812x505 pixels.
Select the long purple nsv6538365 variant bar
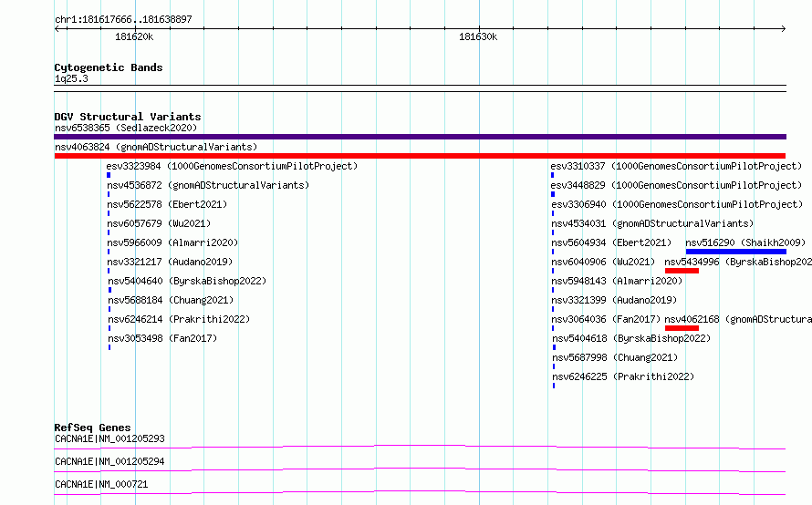coord(420,137)
